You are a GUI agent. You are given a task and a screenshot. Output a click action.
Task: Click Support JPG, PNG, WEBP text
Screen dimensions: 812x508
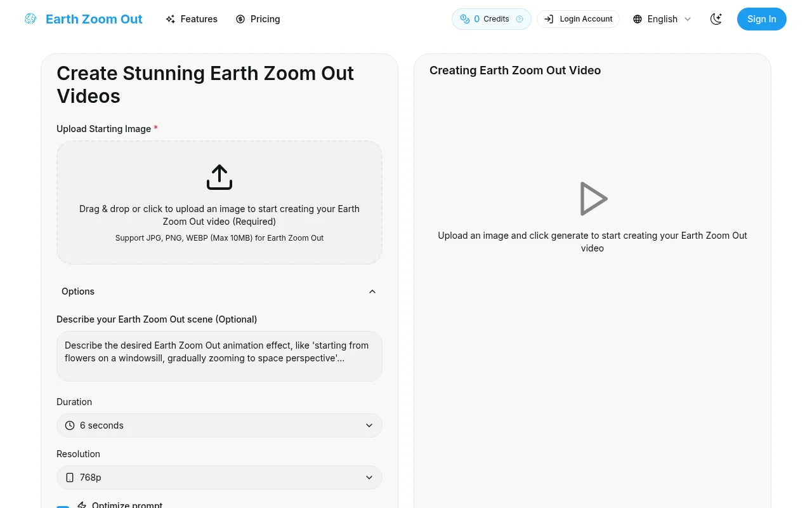219,238
